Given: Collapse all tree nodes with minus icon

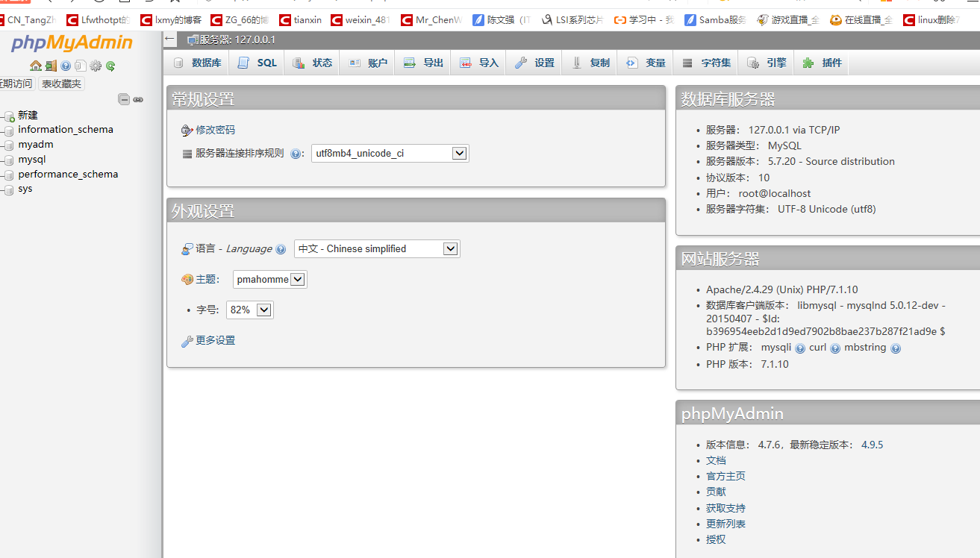Looking at the screenshot, I should (x=125, y=99).
